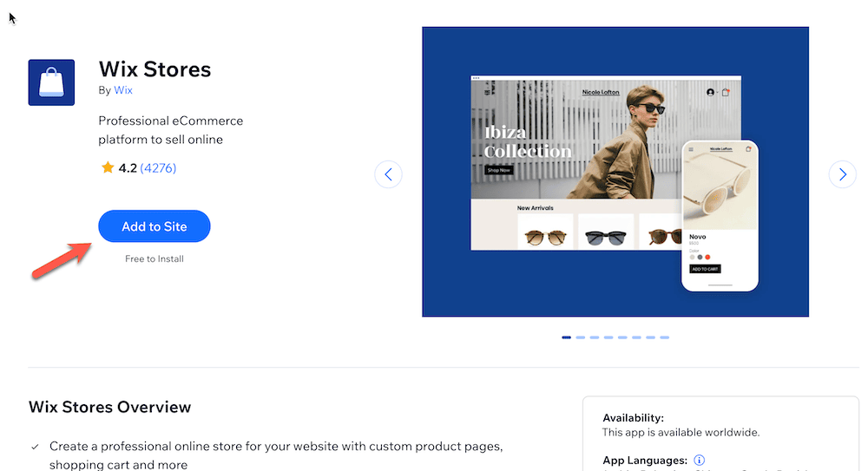The width and height of the screenshot is (868, 471).
Task: Click the 'Create a professional online store' bullet
Action: pos(276,455)
